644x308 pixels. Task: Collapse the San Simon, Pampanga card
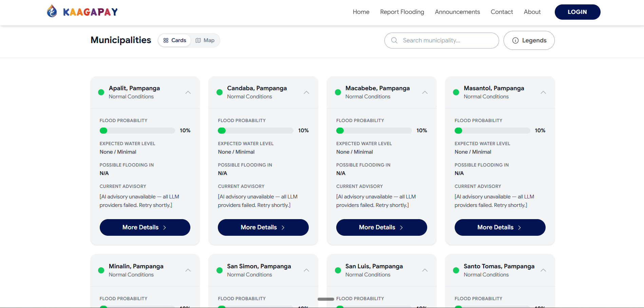pyautogui.click(x=306, y=270)
